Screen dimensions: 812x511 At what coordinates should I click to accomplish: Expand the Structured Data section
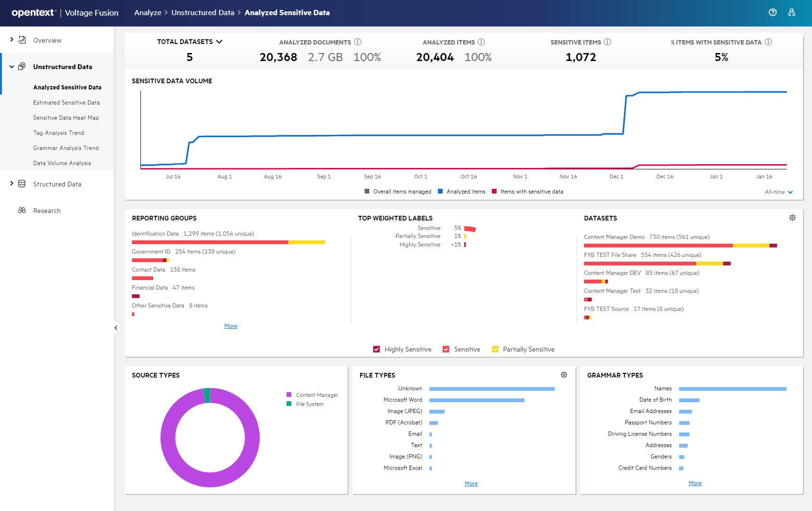[11, 184]
